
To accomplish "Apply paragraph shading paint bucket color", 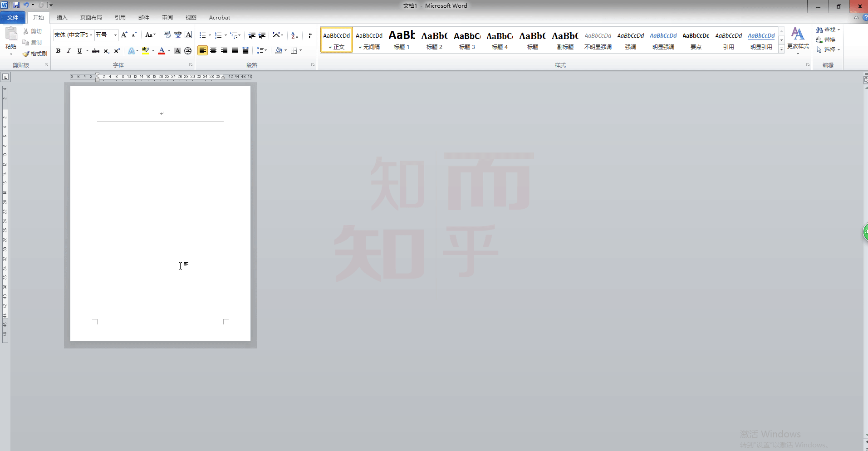I will click(x=279, y=50).
